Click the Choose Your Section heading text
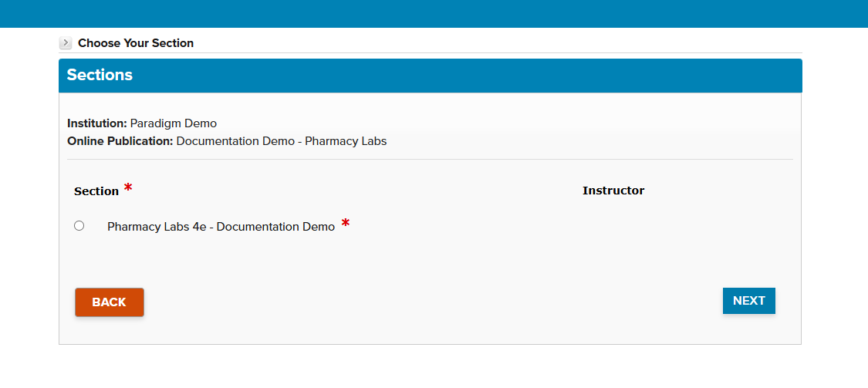Screen dimensions: 868x388 point(136,43)
